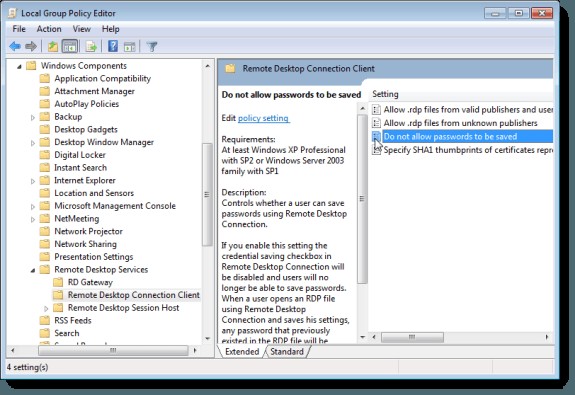Click the Windows Components folder icon

(x=32, y=66)
